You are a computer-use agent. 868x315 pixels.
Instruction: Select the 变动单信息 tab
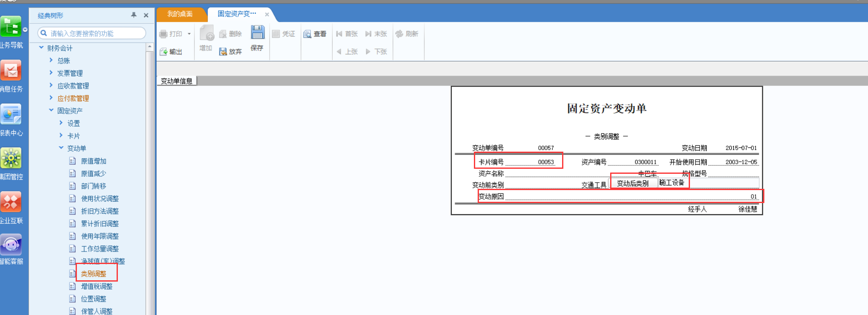[177, 81]
